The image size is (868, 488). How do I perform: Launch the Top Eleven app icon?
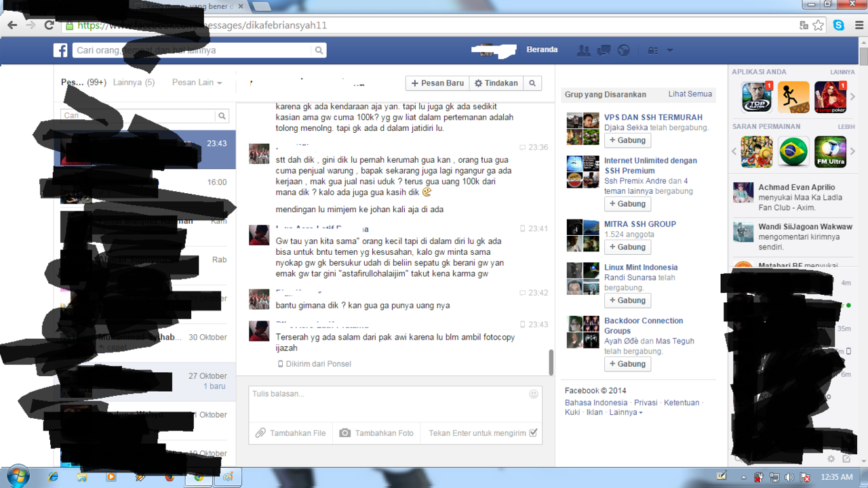tap(757, 97)
